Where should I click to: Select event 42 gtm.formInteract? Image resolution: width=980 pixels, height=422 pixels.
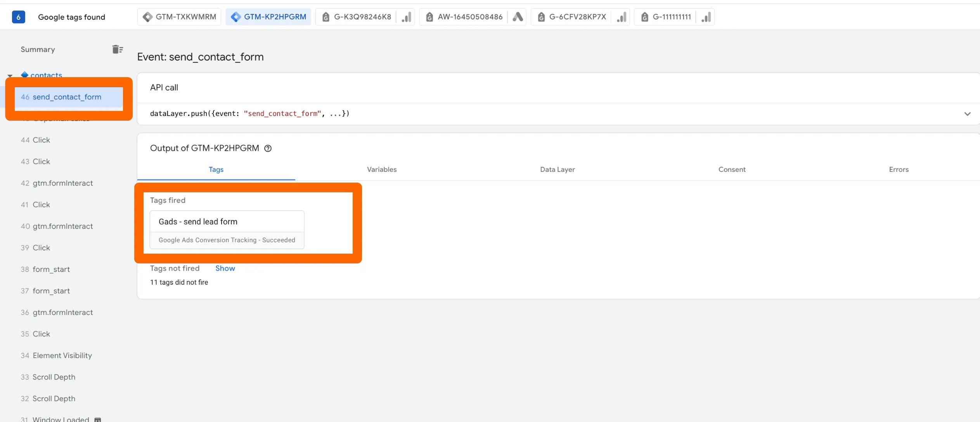point(57,183)
